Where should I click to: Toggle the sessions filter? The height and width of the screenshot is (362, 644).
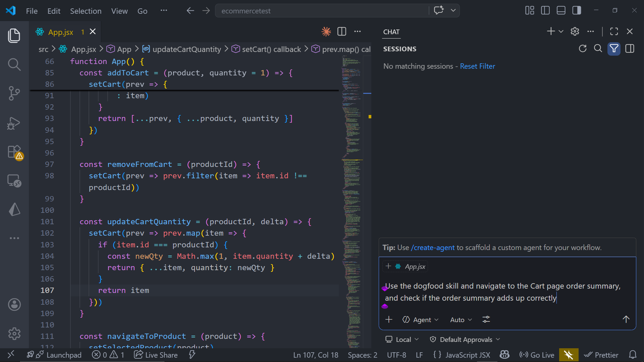tap(614, 49)
